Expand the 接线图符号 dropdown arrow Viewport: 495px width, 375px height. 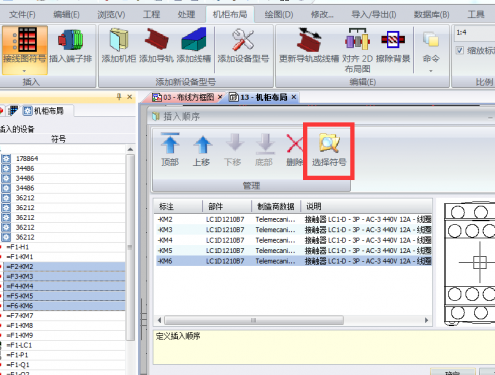coord(24,71)
